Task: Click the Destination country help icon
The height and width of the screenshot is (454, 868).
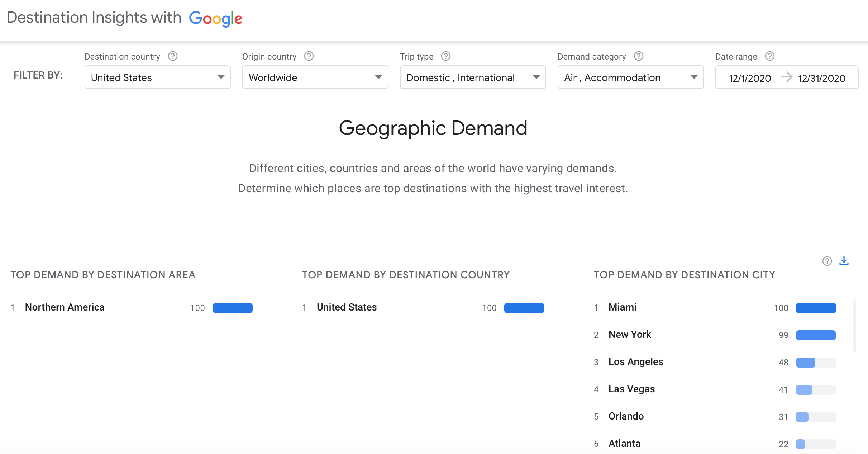Action: click(173, 56)
